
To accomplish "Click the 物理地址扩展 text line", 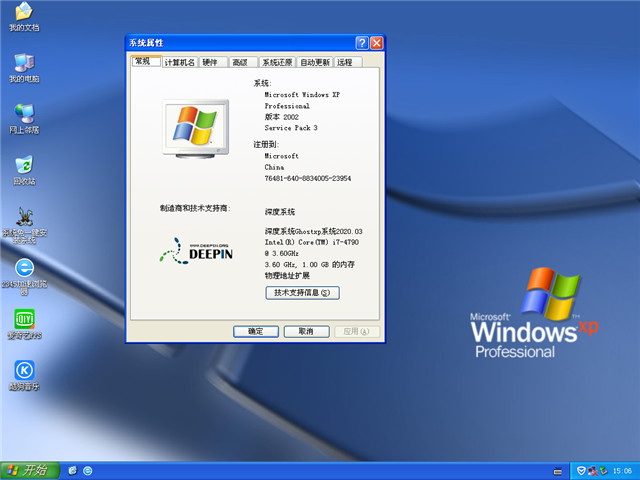I will (x=287, y=276).
